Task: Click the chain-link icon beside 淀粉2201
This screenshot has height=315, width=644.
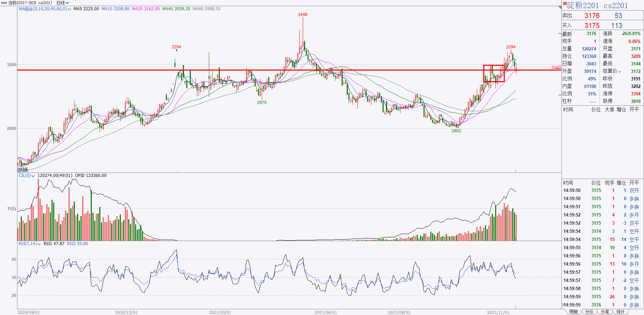Action: coord(4,3)
